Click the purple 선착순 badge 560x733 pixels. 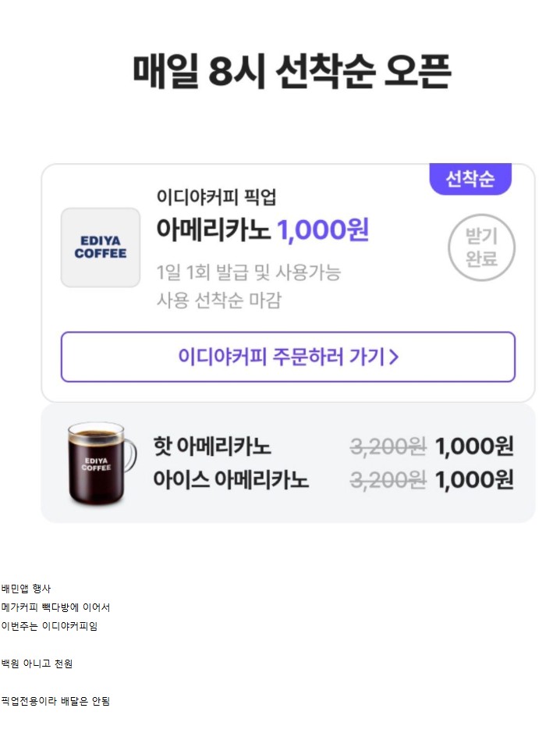coord(470,179)
